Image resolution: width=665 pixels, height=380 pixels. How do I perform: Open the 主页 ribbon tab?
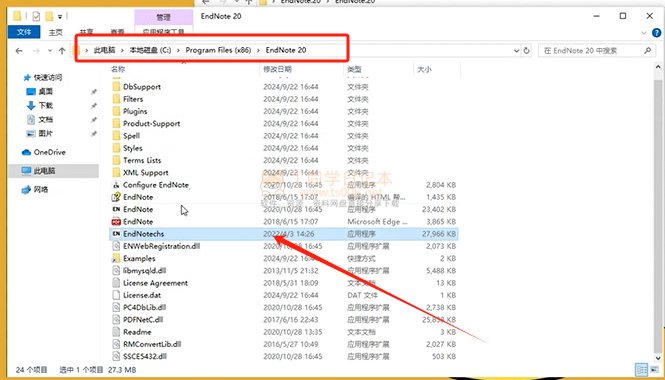(56, 32)
